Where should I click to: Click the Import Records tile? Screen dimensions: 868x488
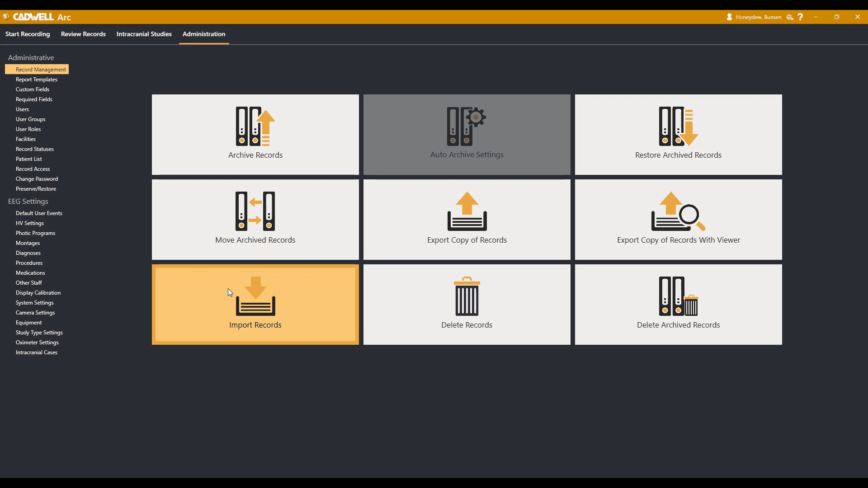coord(255,304)
